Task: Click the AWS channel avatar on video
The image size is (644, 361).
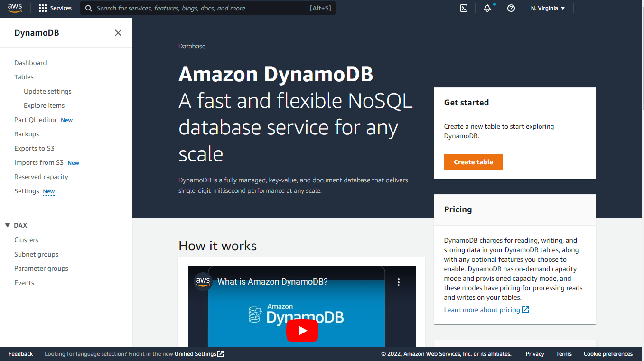Action: pyautogui.click(x=203, y=281)
